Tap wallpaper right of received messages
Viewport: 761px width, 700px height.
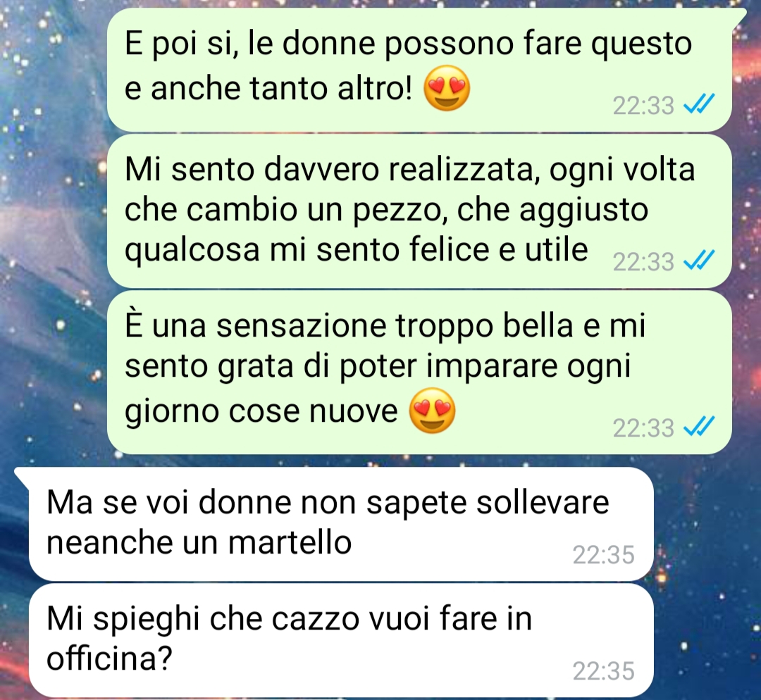(x=707, y=582)
